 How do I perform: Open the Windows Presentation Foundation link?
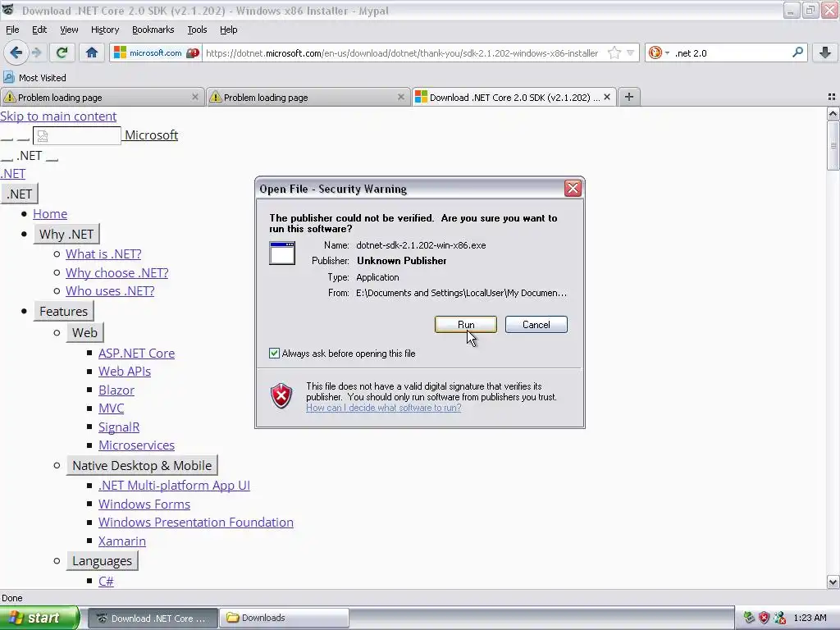(x=195, y=523)
